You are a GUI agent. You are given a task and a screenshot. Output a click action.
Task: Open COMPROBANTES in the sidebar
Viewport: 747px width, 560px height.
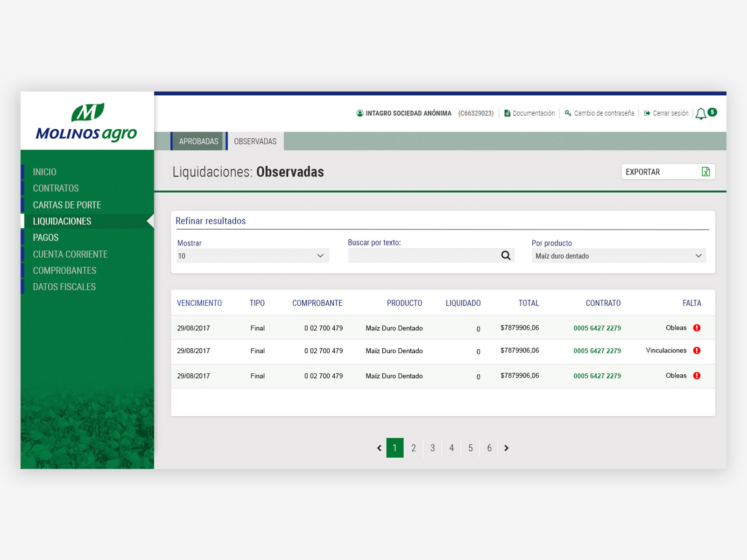pos(64,271)
